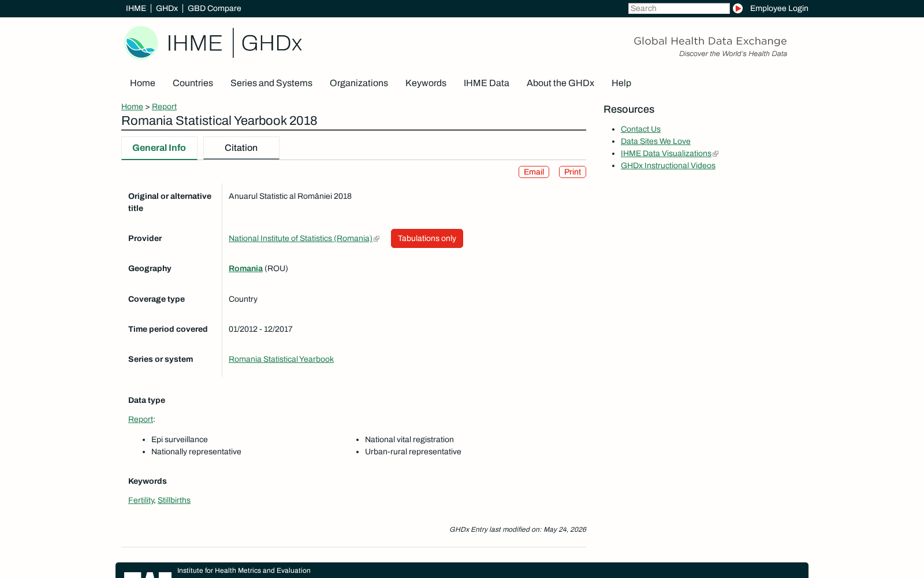Open National Institute of Statistics (Romania) link

[x=300, y=238]
